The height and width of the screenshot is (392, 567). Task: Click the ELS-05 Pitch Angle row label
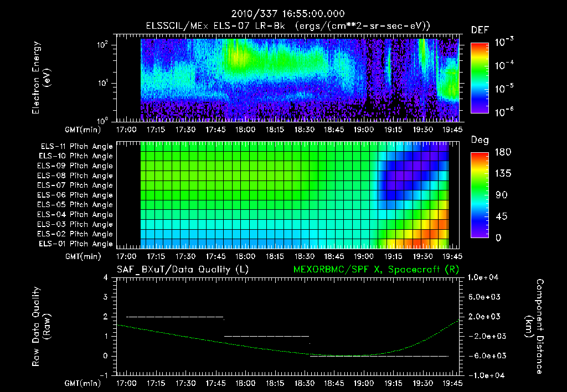pos(75,205)
